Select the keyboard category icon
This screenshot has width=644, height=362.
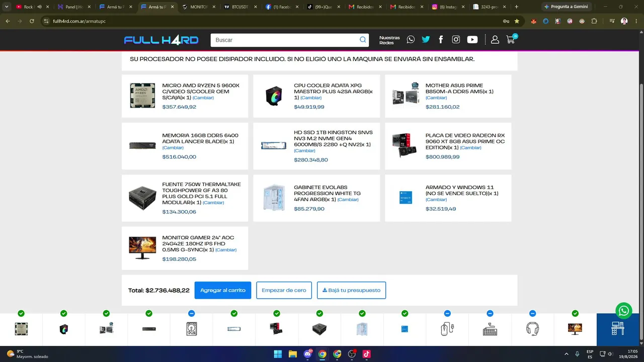click(490, 329)
